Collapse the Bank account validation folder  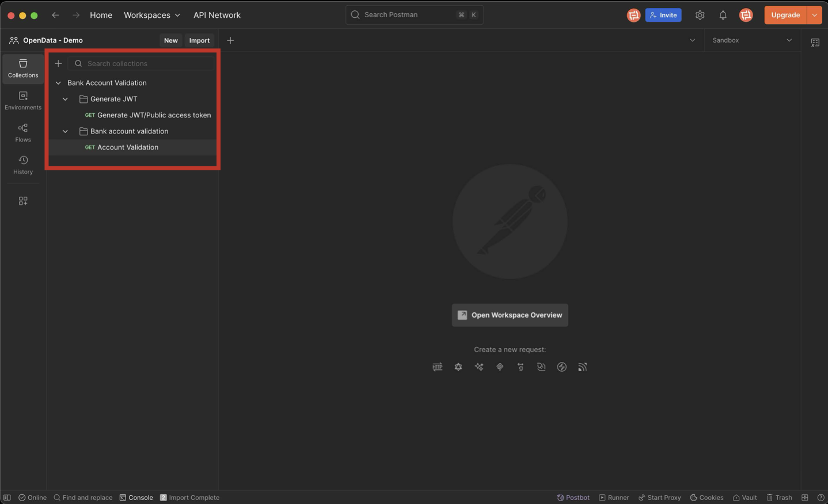[65, 131]
